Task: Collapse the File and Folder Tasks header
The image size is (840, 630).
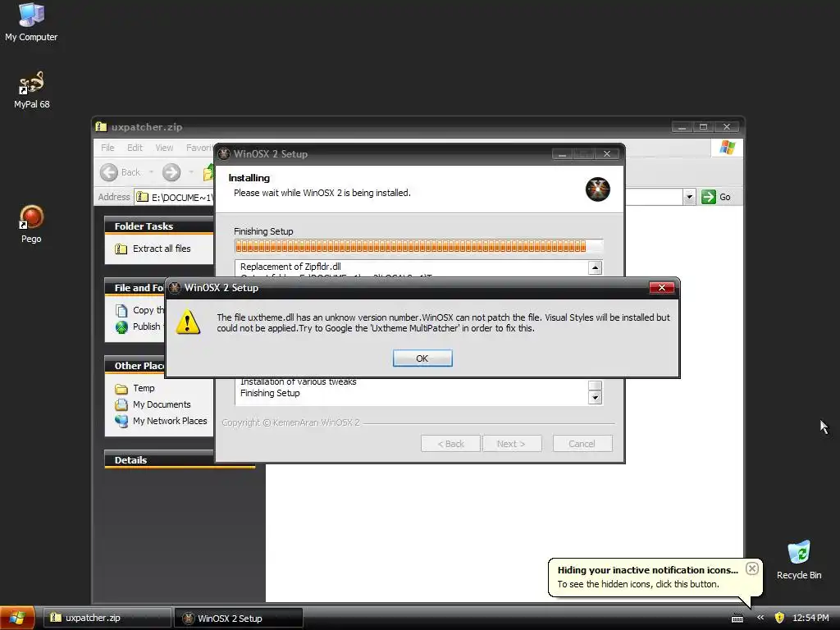Action: pos(135,288)
